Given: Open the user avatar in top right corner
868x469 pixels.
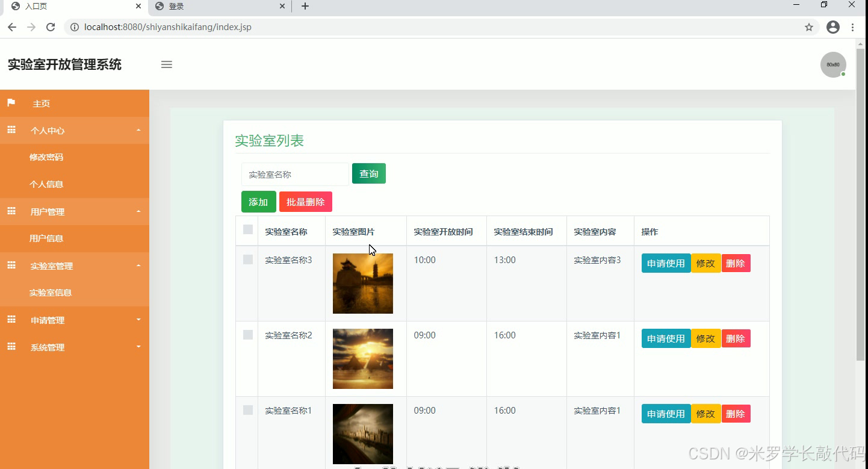Looking at the screenshot, I should coord(832,64).
